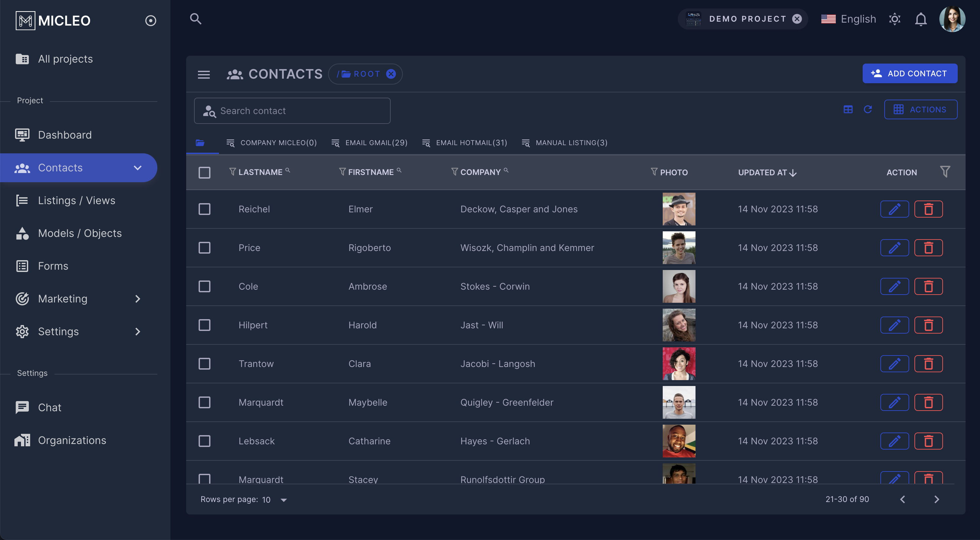This screenshot has height=540, width=980.
Task: Toggle the light/dark theme sun icon
Action: point(894,19)
